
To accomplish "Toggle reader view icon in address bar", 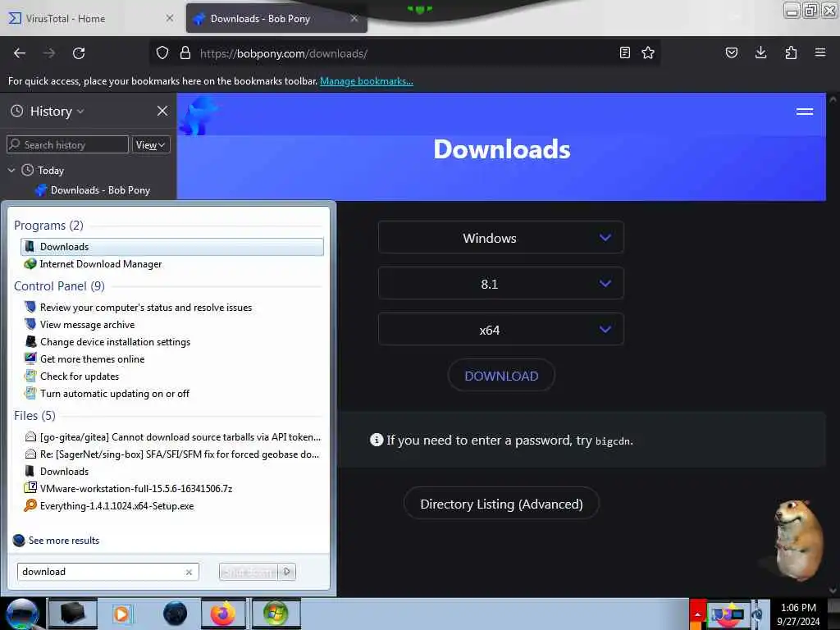I will 624,52.
